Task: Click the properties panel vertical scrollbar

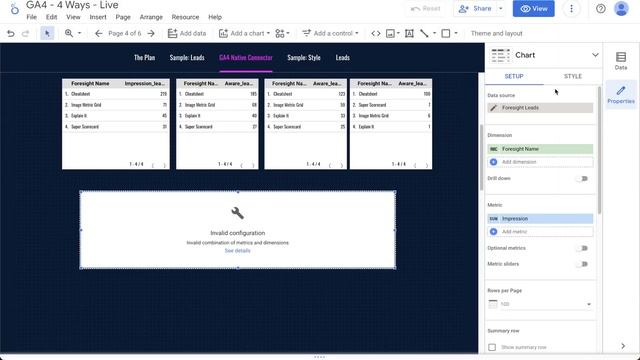Action: (x=599, y=150)
